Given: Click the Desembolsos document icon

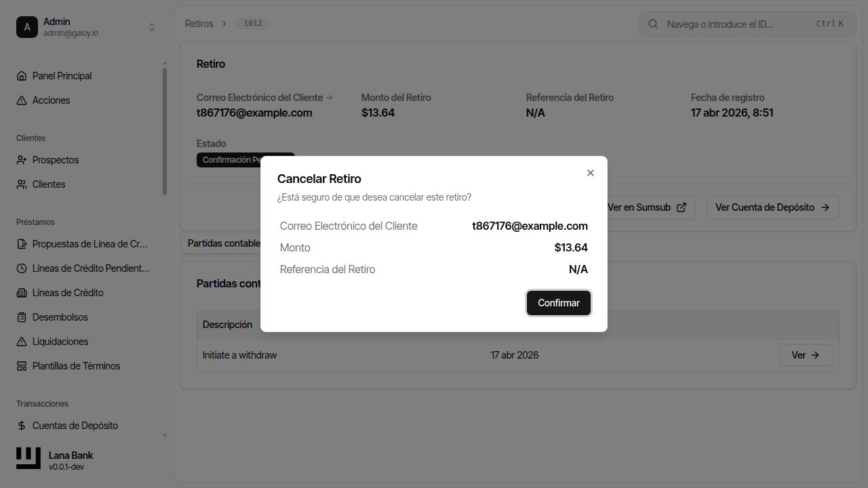Looking at the screenshot, I should click(x=21, y=317).
